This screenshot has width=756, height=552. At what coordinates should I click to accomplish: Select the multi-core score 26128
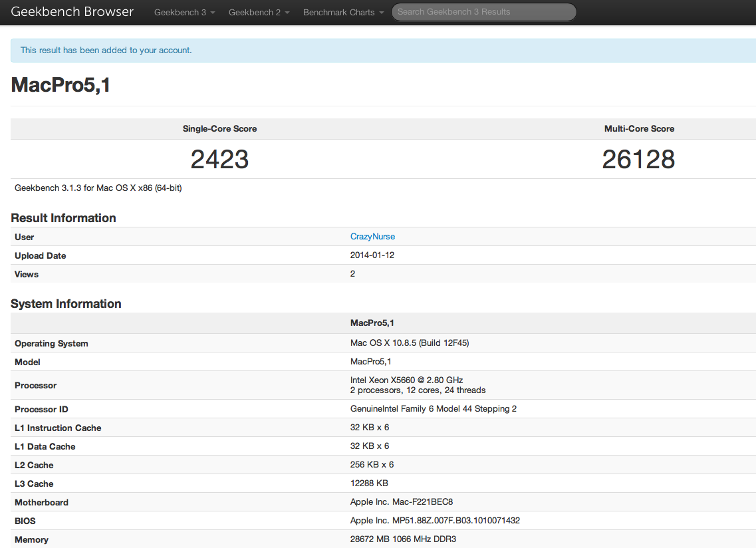[x=638, y=159]
